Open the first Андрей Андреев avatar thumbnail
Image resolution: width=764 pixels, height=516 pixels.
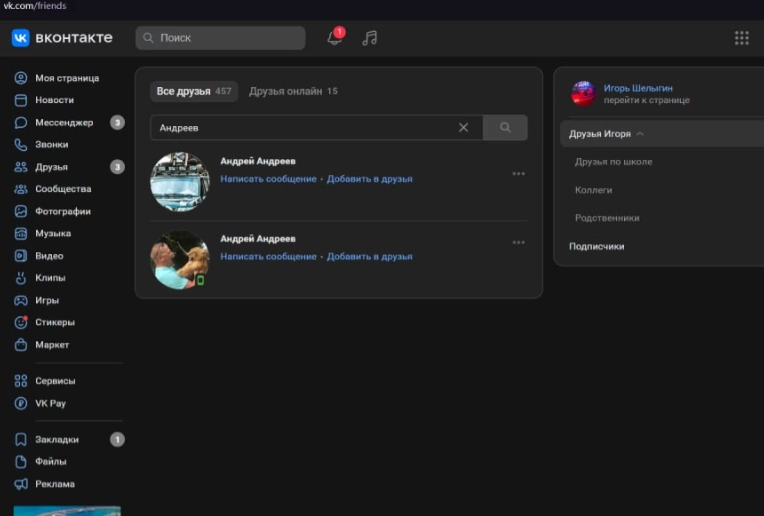click(180, 182)
